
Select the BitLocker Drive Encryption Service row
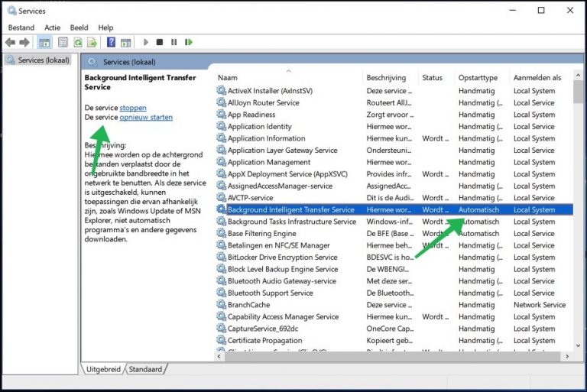pyautogui.click(x=283, y=258)
